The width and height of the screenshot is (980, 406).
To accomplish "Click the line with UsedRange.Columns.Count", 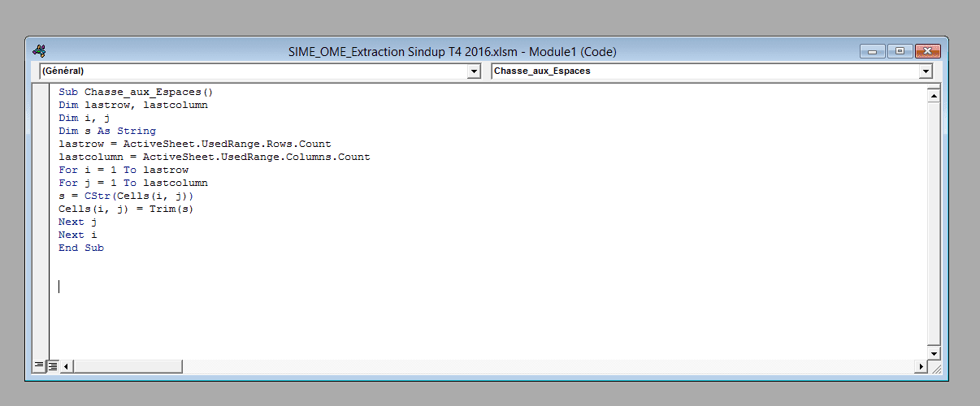I will tap(215, 157).
